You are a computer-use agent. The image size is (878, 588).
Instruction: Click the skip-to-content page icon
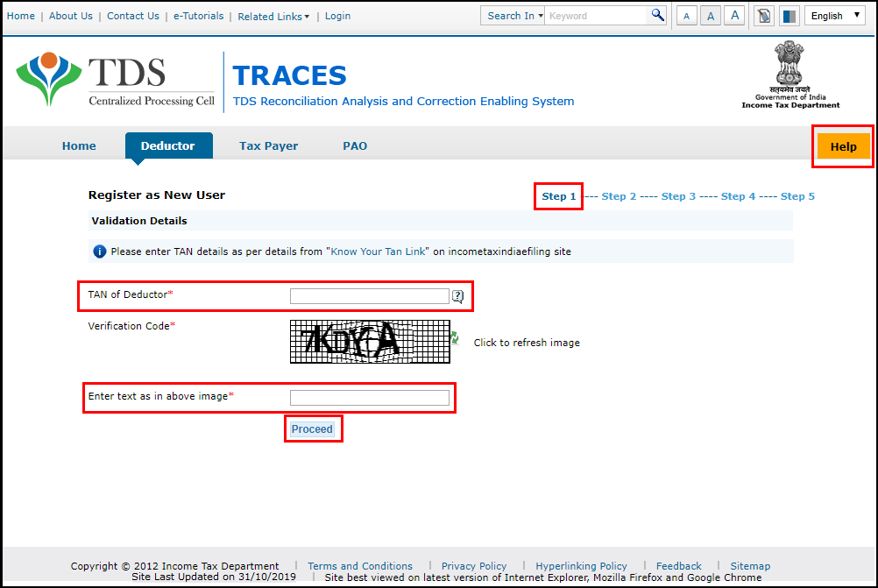(x=762, y=15)
